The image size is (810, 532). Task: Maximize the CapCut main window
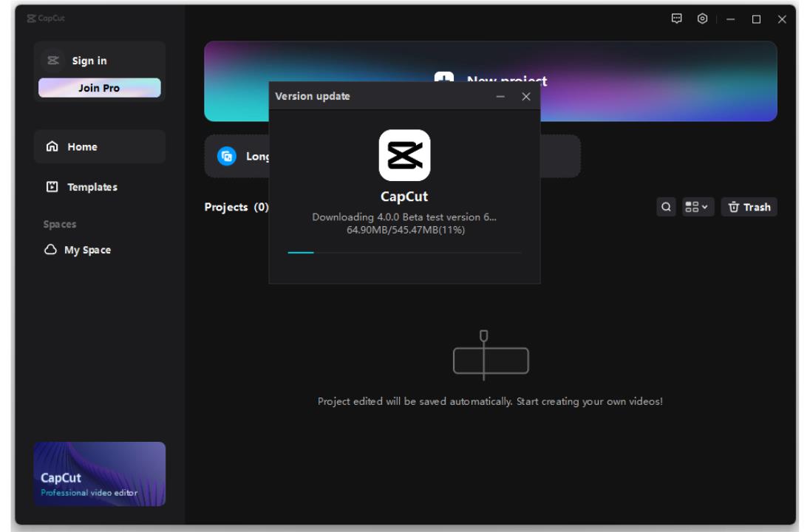[x=756, y=19]
